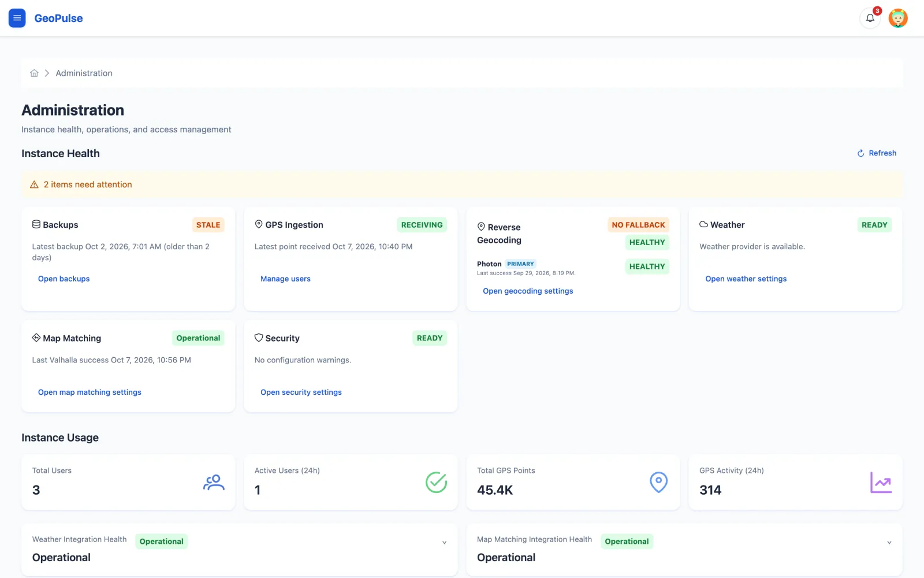Click the GeoPulse logo text
This screenshot has height=578, width=924.
(x=58, y=18)
